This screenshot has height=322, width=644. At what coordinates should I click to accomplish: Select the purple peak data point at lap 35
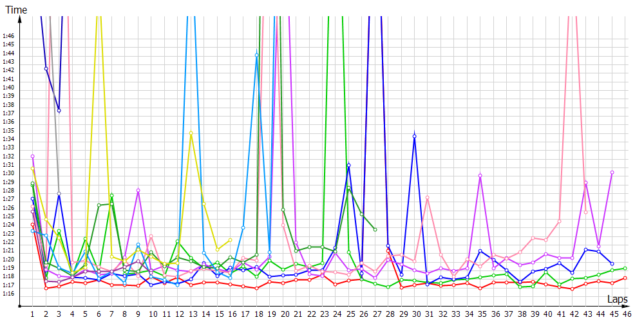[x=480, y=176]
